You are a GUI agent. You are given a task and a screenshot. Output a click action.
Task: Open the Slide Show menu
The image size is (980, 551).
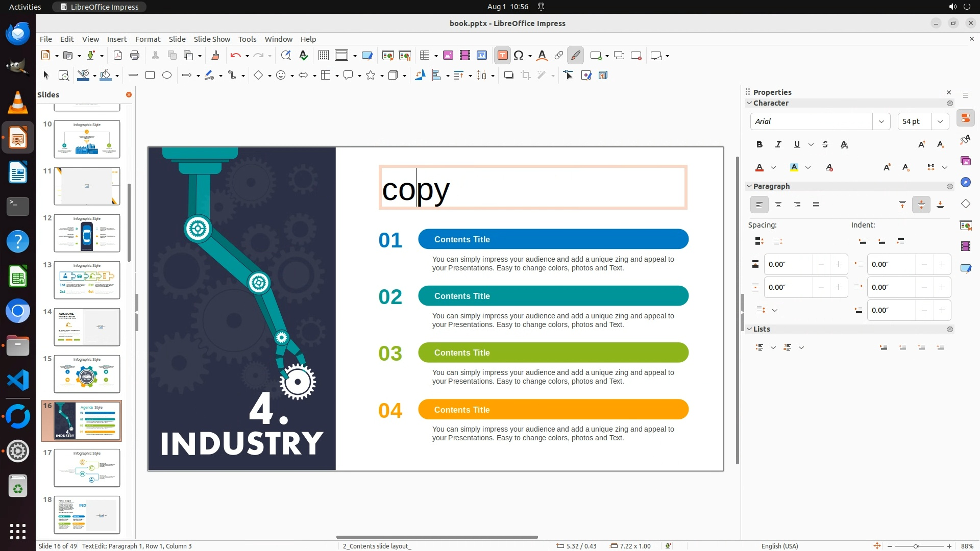tap(212, 39)
